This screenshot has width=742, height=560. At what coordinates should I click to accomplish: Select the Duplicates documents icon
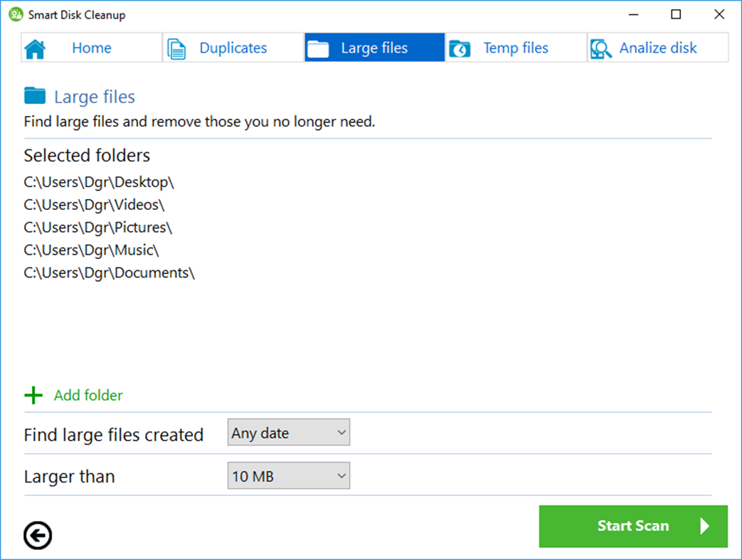coord(176,47)
